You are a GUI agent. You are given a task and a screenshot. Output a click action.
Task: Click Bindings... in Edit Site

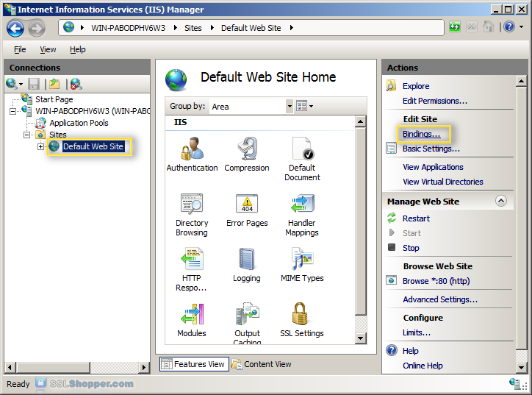point(421,134)
